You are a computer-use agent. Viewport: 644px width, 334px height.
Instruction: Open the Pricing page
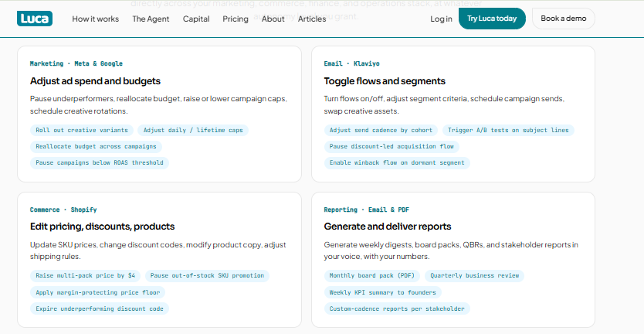pyautogui.click(x=236, y=19)
